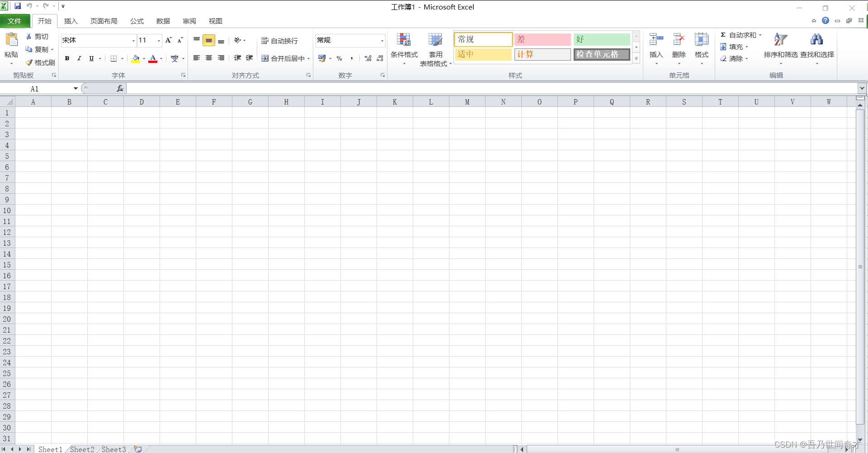This screenshot has width=868, height=453.
Task: Click the Clear (清除) button
Action: (x=734, y=58)
